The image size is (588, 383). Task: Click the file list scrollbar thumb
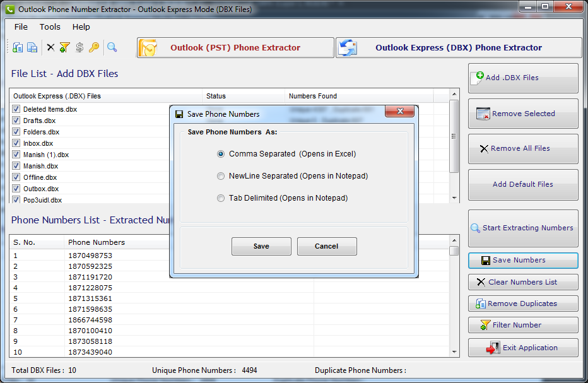(x=454, y=136)
